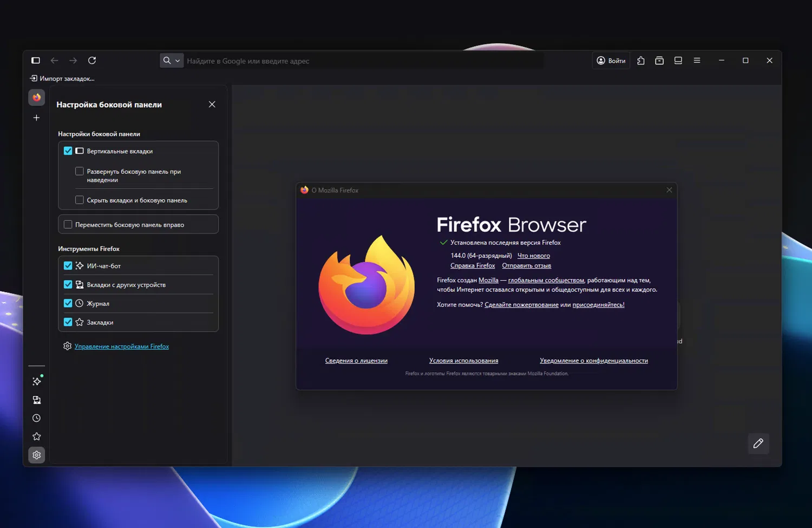Click the toolbar panel layout icon
The image size is (812, 528).
click(x=678, y=61)
